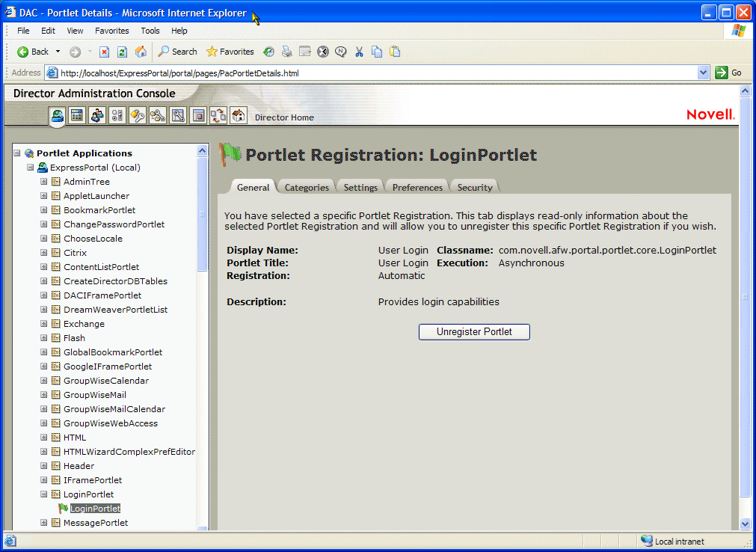Click the IE Back button
The width and height of the screenshot is (756, 552).
[x=32, y=52]
